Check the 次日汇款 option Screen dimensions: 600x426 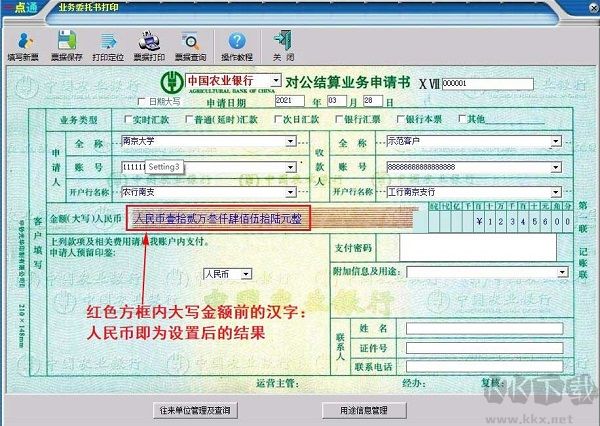point(278,119)
